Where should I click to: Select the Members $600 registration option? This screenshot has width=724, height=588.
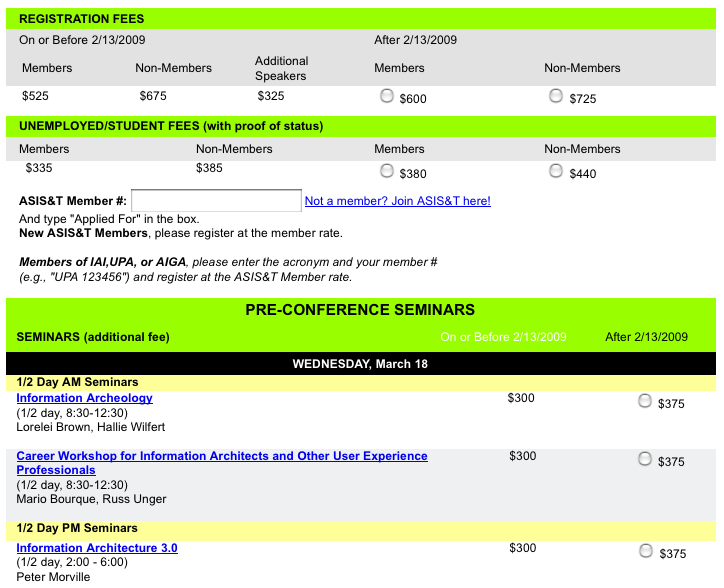click(x=386, y=97)
